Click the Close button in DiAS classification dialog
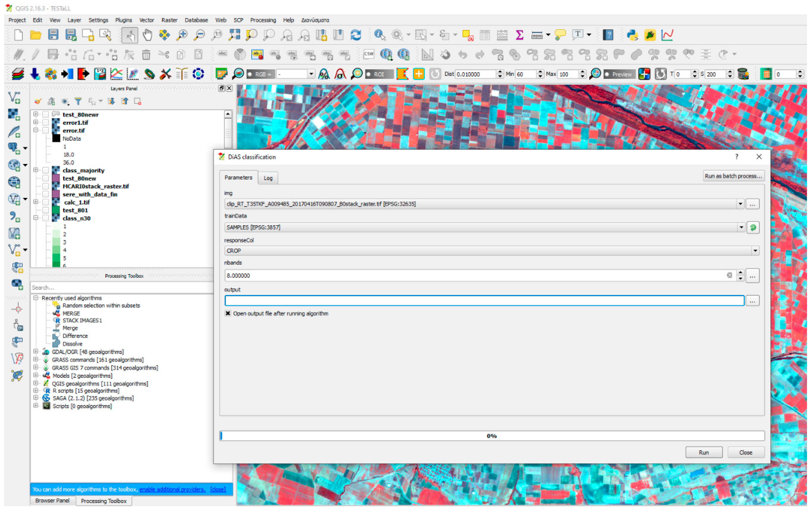Screen dimensions: 812x512 pos(746,452)
